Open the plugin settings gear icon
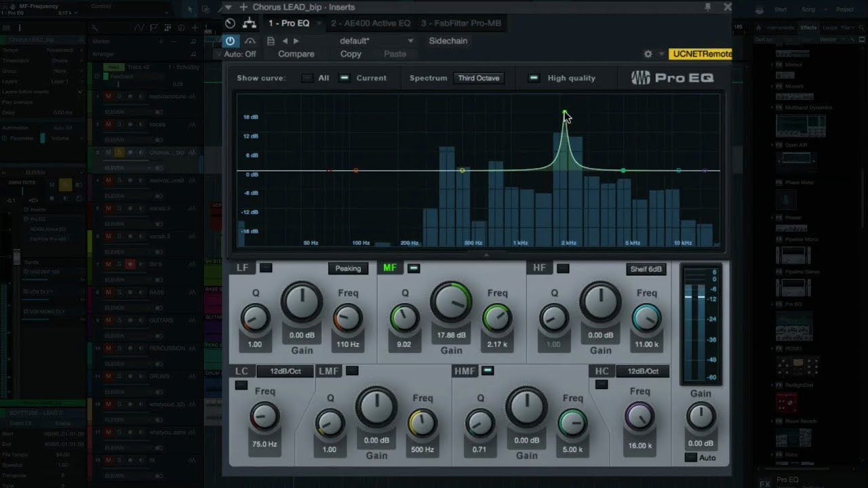The height and width of the screenshot is (488, 868). point(648,54)
